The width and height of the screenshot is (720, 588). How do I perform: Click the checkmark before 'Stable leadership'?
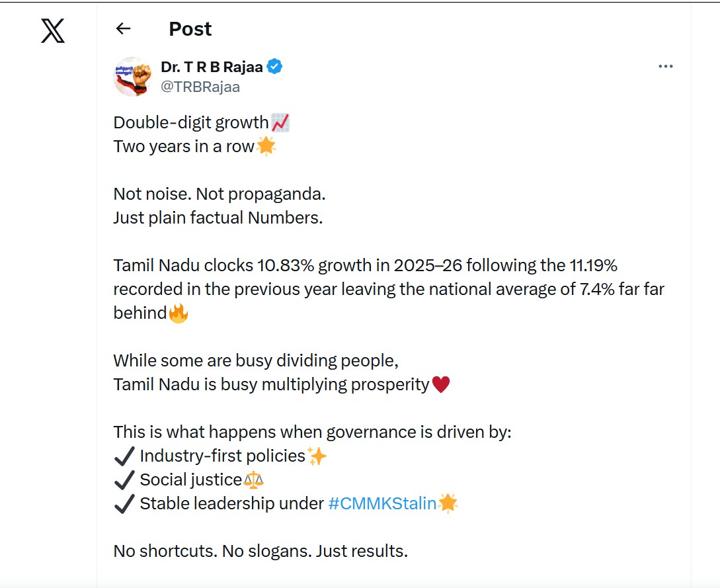click(x=124, y=503)
